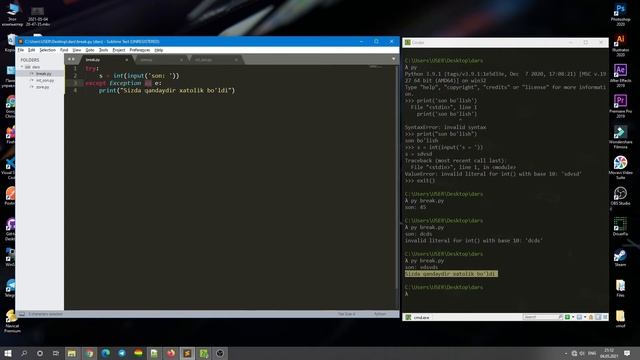The width and height of the screenshot is (640, 360).
Task: Click 'except Exception as e:' code line
Action: 123,83
